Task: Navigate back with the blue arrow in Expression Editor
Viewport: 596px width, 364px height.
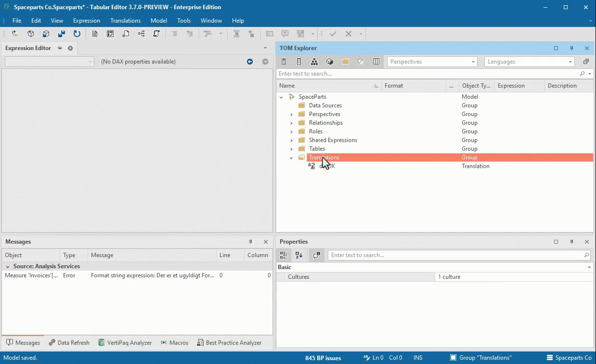Action: 250,62
